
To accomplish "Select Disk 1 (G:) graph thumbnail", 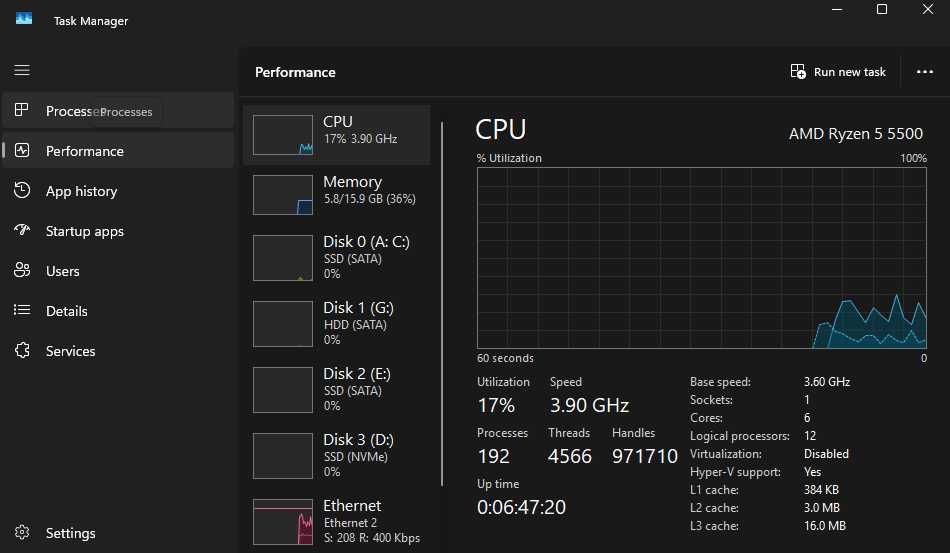I will click(283, 324).
